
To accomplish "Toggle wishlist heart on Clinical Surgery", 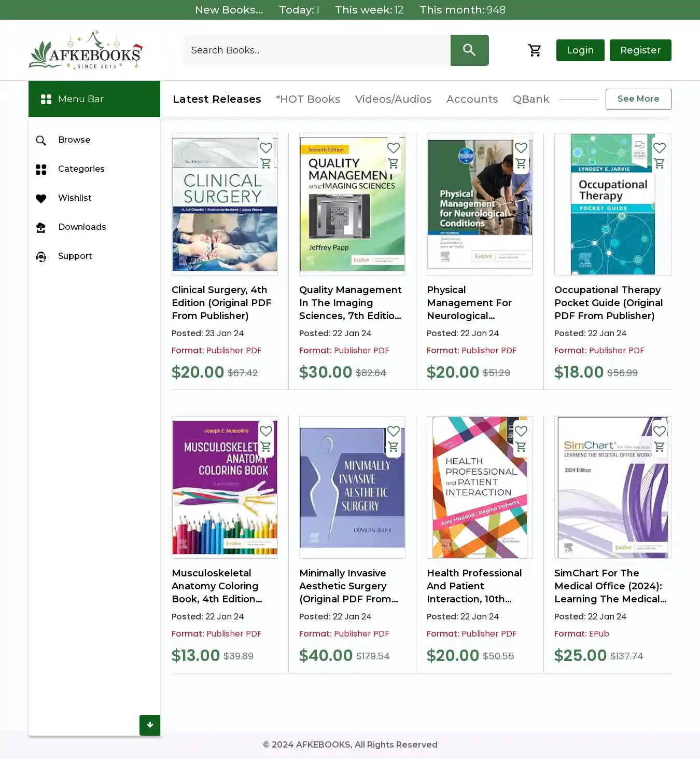I will point(266,148).
